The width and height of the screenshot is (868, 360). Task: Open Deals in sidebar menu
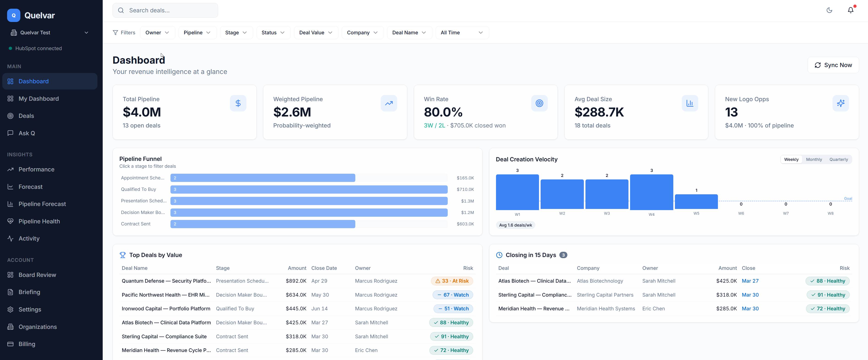26,116
